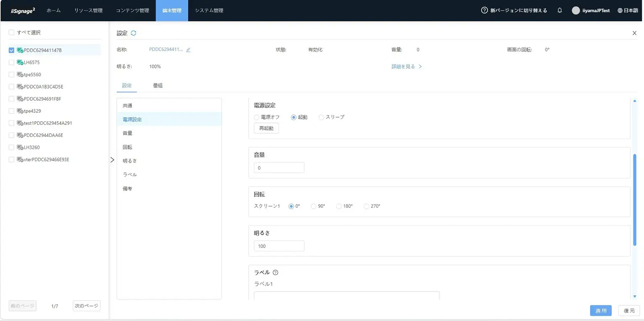Click the help question mark icon in header
644x321 pixels.
tap(484, 10)
